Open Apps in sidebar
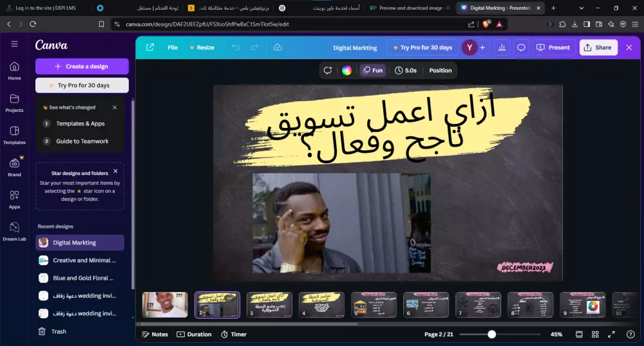 (14, 199)
